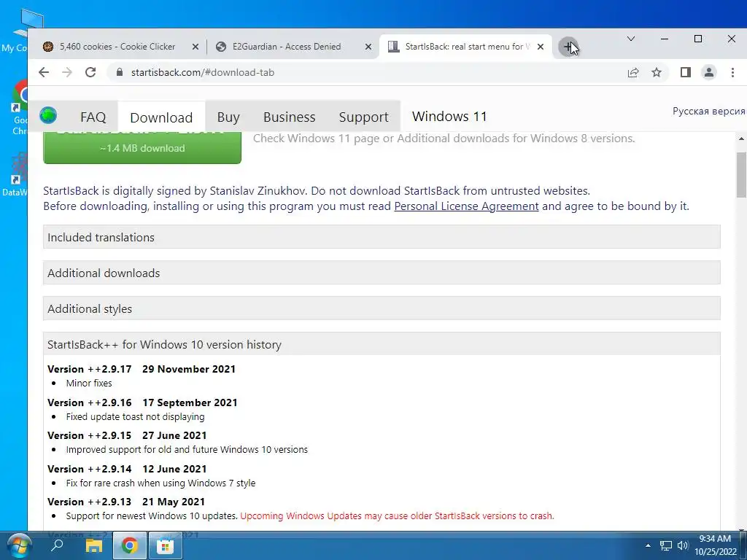Click 'Fix for rare crash' text line
This screenshot has height=560, width=747.
pos(160,483)
